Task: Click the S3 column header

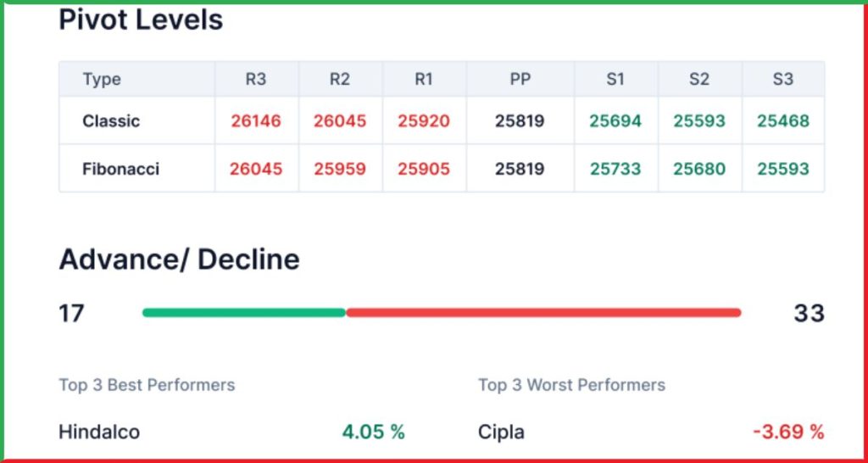Action: pos(782,80)
